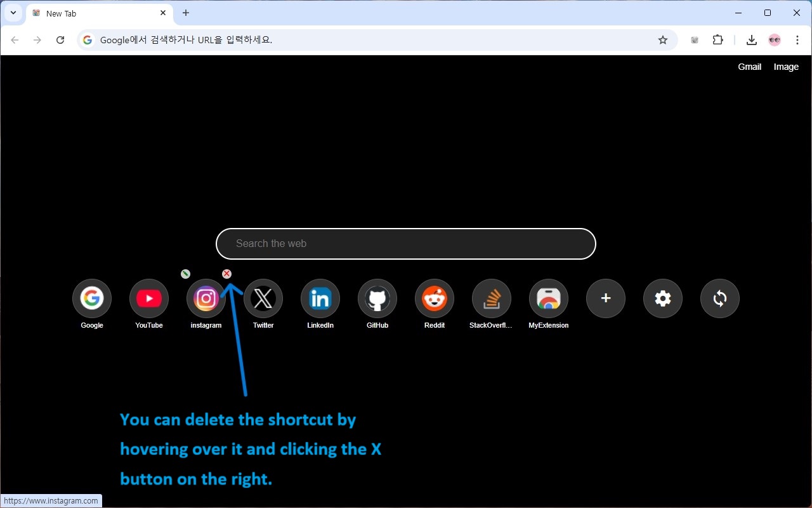Go back to previous page
This screenshot has width=812, height=508.
pyautogui.click(x=15, y=40)
